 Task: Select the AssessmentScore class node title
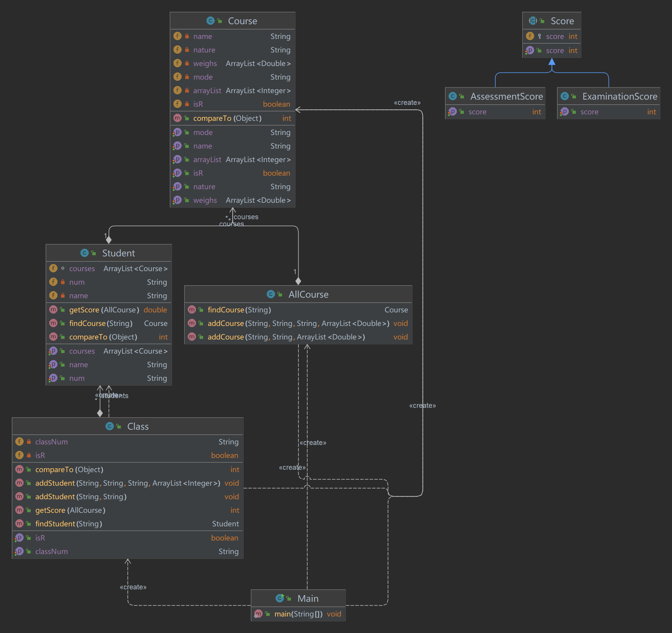[506, 96]
